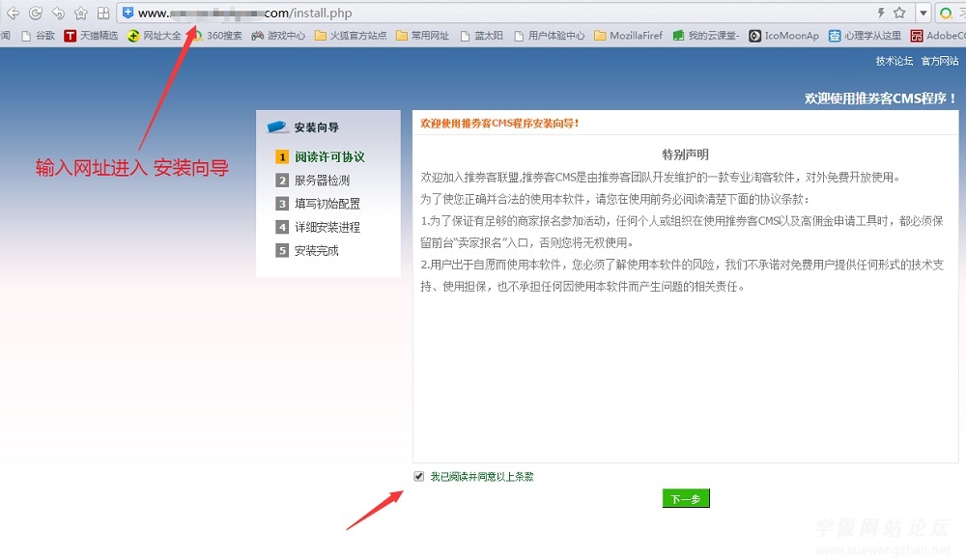Click the green 下一步 button
This screenshot has height=560, width=966.
point(686,499)
